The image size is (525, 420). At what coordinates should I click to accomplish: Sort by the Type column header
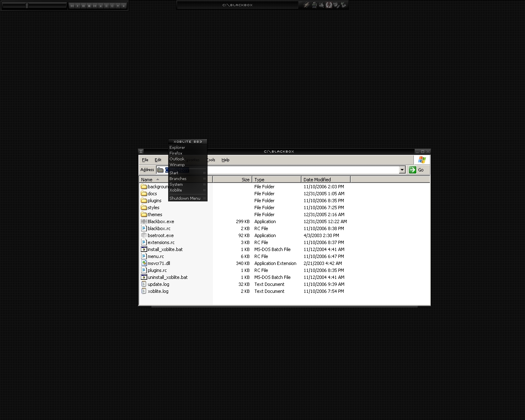pyautogui.click(x=276, y=180)
